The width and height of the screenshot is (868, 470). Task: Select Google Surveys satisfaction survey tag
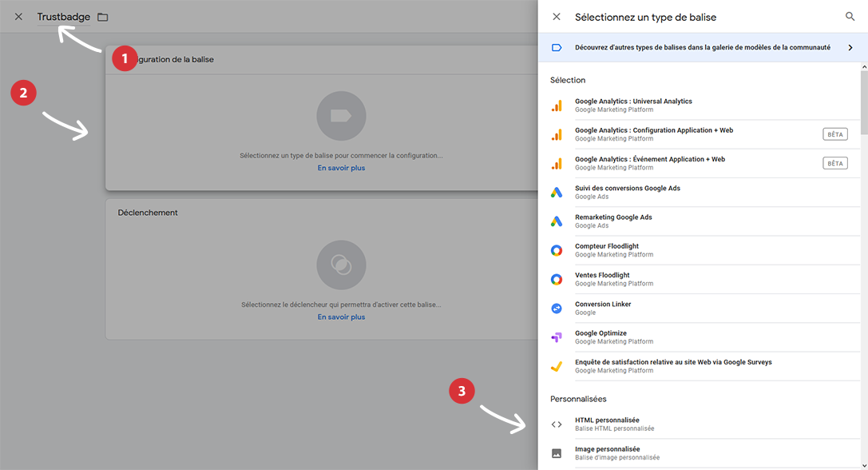pyautogui.click(x=700, y=366)
